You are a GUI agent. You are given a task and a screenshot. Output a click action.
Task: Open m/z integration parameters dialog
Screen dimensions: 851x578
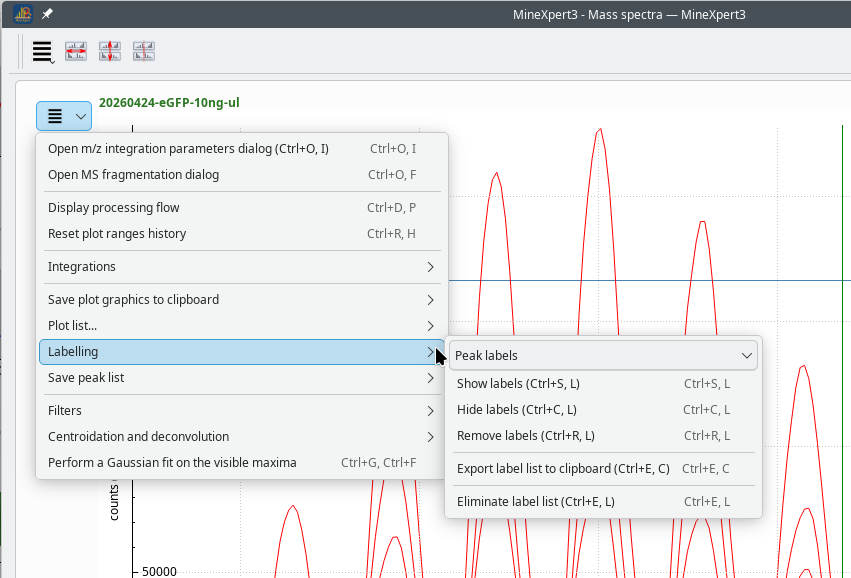coord(242,149)
